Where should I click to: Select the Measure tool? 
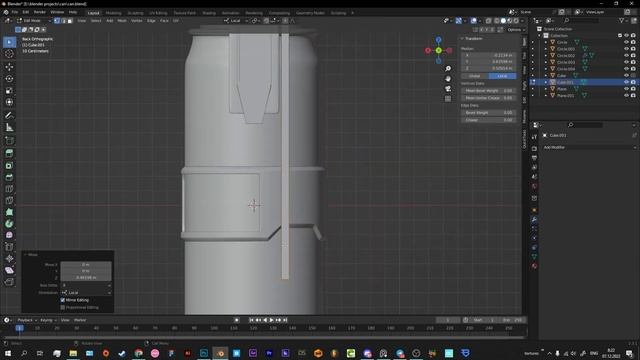[x=9, y=127]
